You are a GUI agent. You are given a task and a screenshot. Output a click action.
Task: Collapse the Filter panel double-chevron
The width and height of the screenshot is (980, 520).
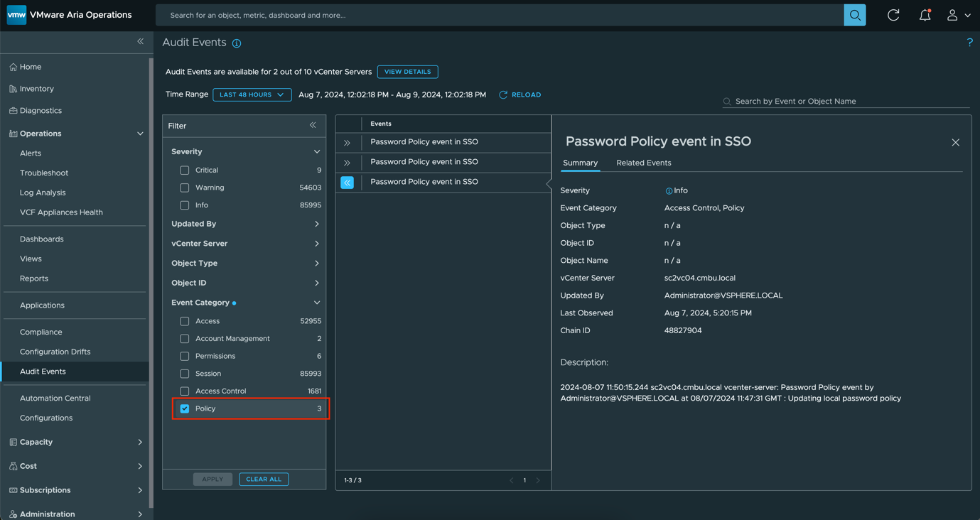(x=313, y=126)
